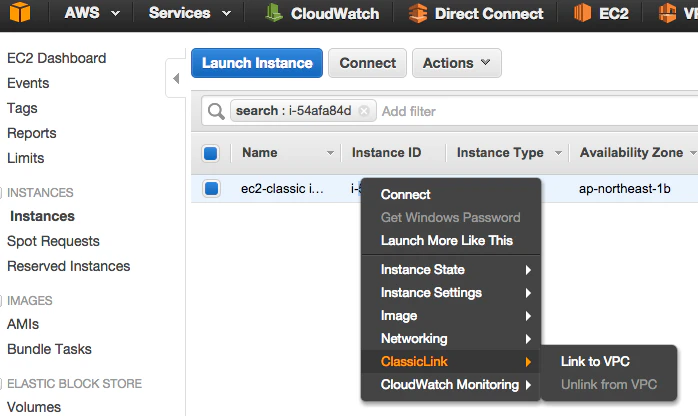
Task: Open Reserved Instances in sidebar
Action: 69,266
